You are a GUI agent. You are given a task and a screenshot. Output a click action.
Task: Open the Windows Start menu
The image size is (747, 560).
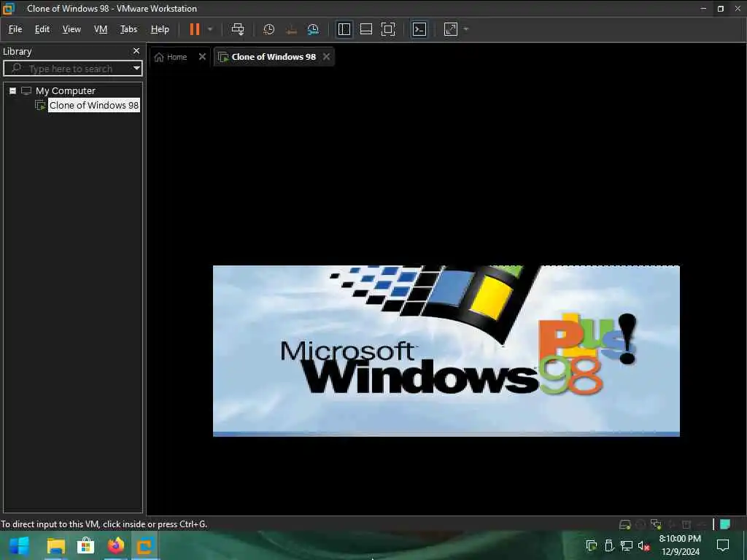pos(20,545)
